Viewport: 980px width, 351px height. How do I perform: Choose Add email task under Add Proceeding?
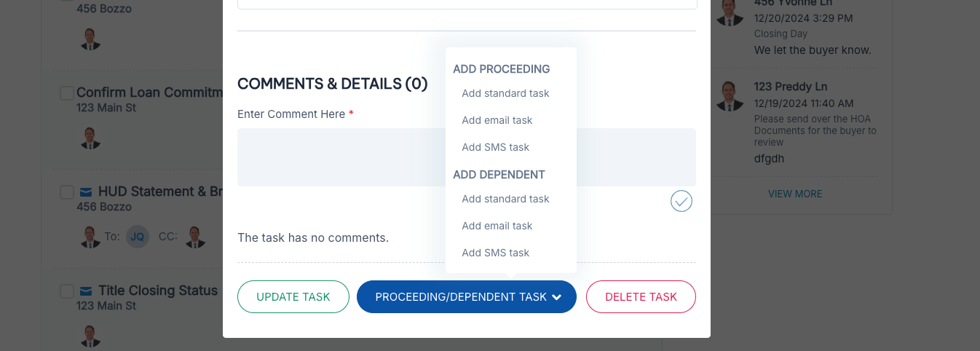pyautogui.click(x=497, y=120)
